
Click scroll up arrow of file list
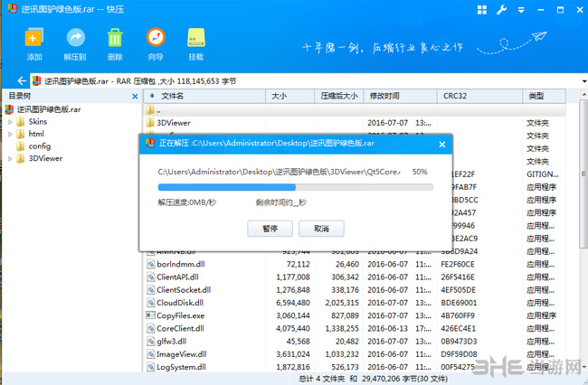point(583,94)
